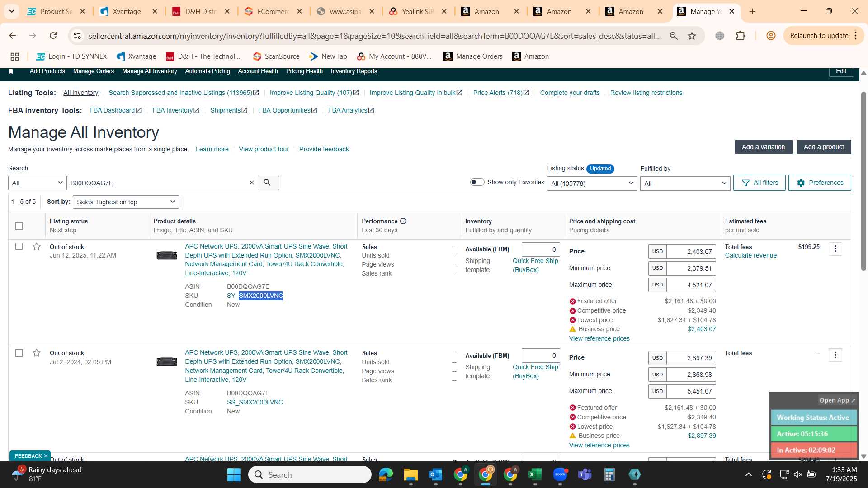
Task: Open File Explorer from the taskbar
Action: (x=410, y=474)
